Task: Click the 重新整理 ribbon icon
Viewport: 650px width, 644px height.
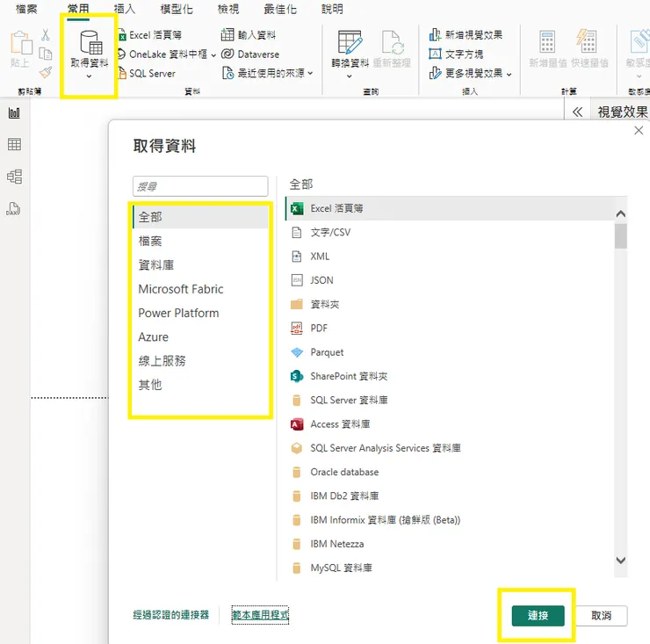Action: [392, 42]
